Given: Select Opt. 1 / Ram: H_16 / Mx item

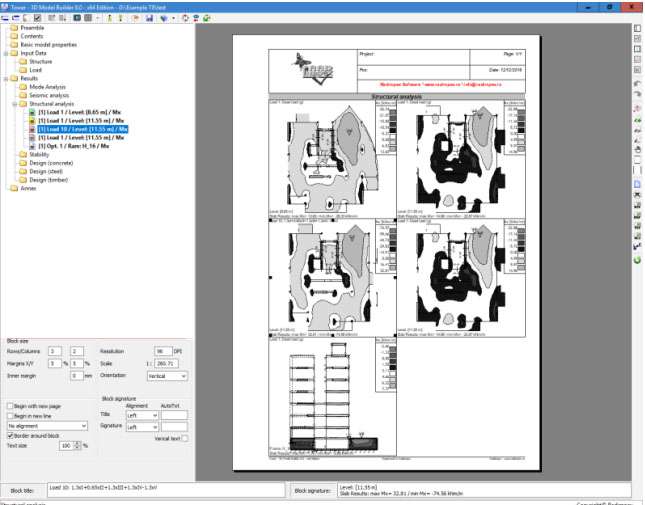Looking at the screenshot, I should (76, 146).
